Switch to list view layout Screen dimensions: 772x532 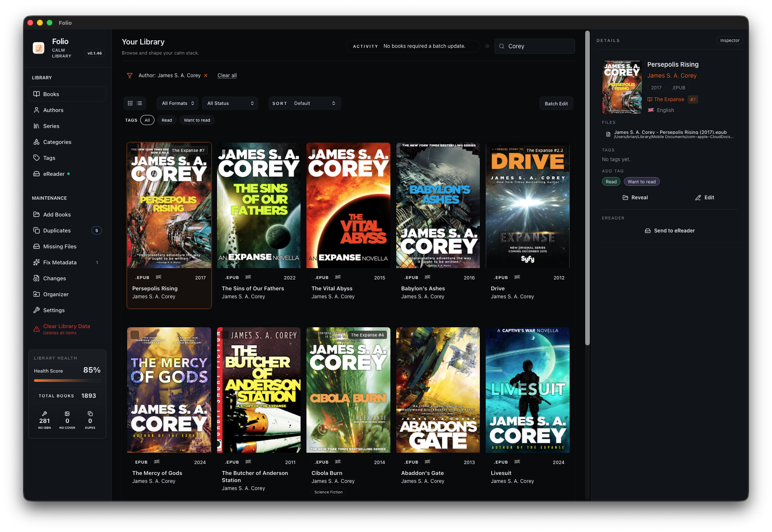click(139, 103)
